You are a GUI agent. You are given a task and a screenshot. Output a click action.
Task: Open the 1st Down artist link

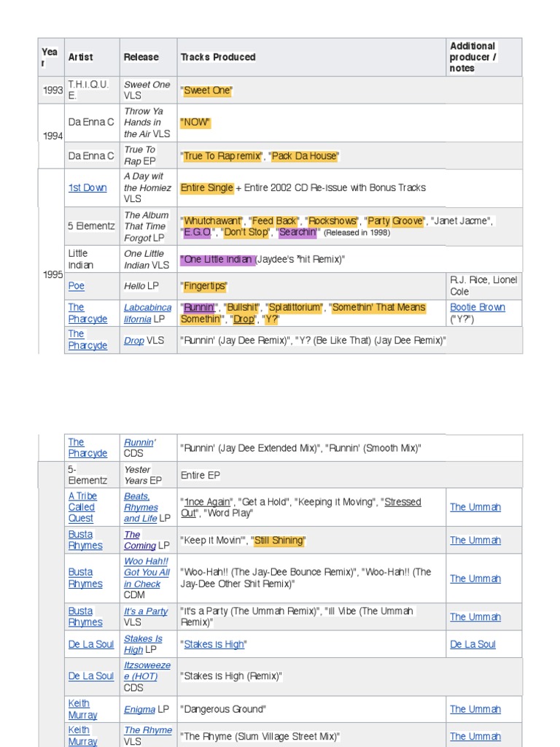tap(87, 187)
